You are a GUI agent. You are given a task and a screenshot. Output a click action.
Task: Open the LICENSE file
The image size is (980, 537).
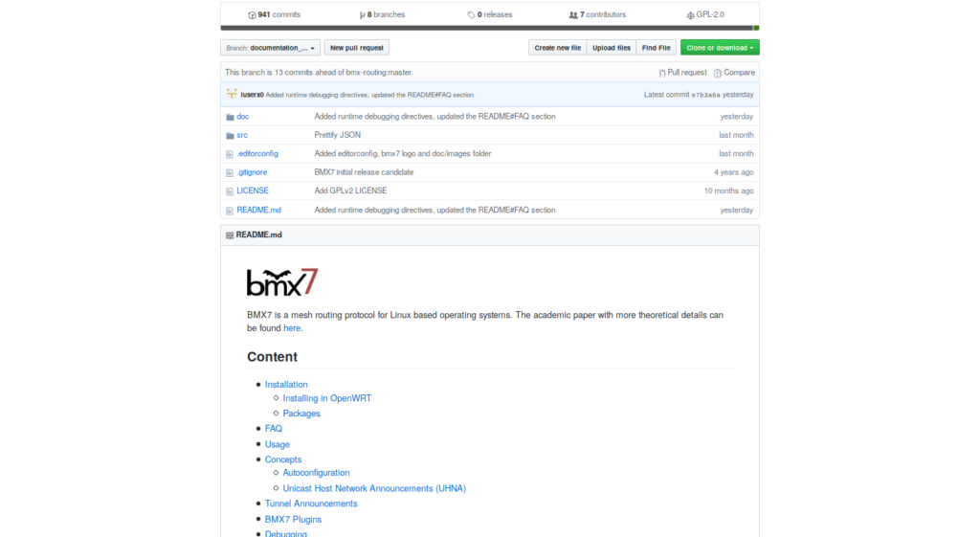[x=253, y=190]
